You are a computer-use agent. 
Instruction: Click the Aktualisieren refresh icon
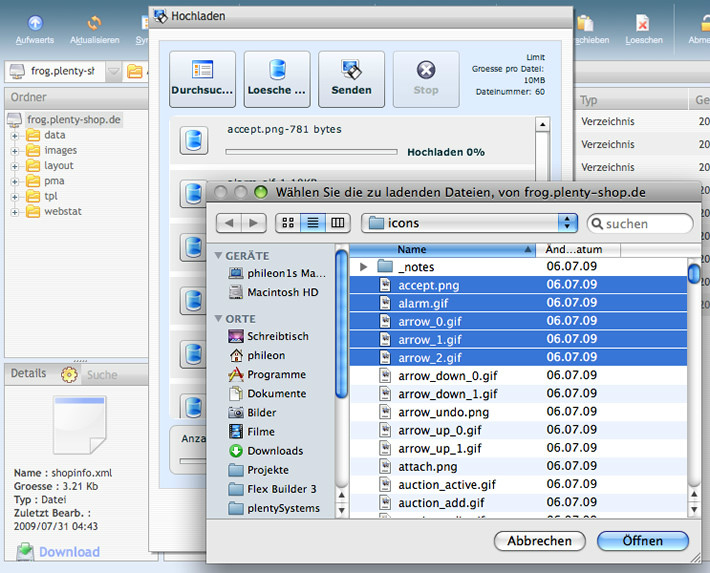(x=94, y=23)
